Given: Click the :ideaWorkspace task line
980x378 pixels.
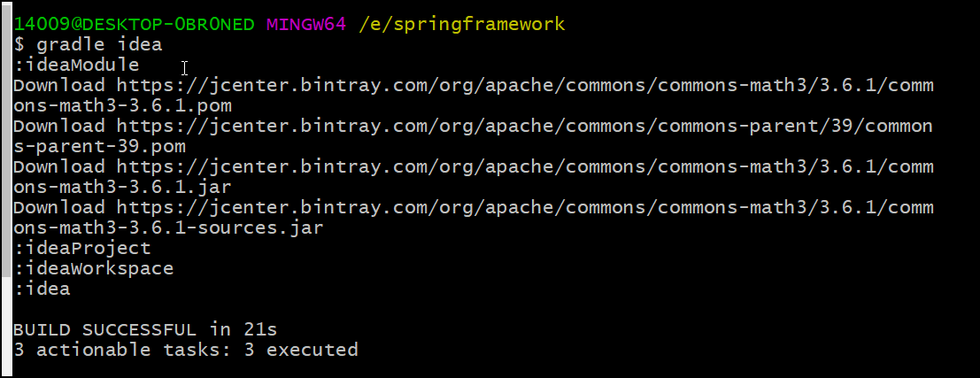Looking at the screenshot, I should point(93,268).
